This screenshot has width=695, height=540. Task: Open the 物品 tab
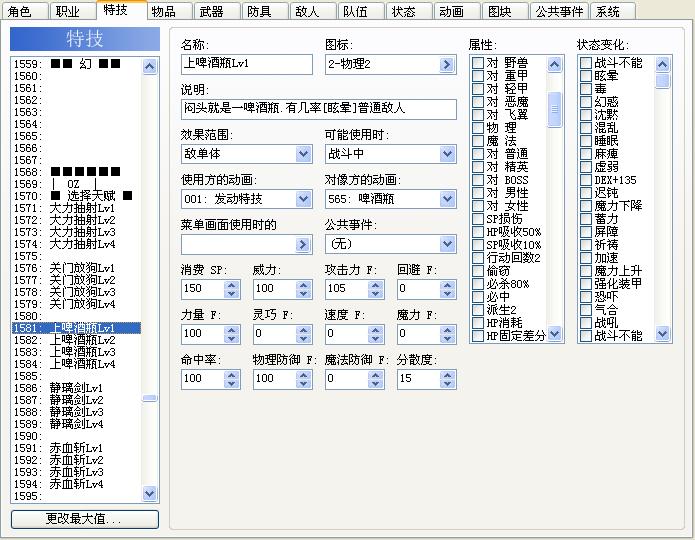pos(170,11)
